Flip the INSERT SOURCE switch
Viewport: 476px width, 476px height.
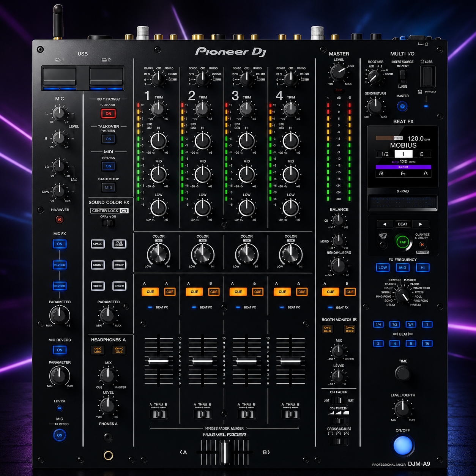(x=403, y=77)
